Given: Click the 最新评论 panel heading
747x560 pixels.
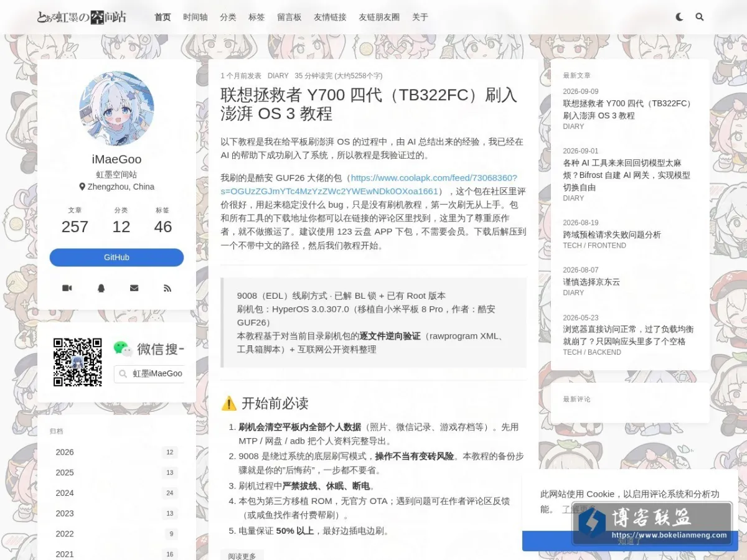Looking at the screenshot, I should (x=577, y=399).
